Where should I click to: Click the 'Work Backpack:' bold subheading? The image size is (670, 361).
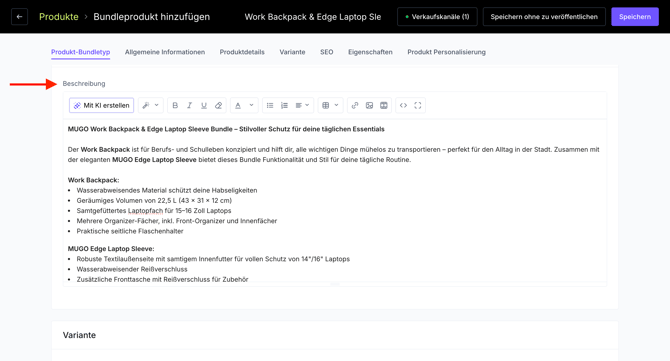tap(93, 180)
